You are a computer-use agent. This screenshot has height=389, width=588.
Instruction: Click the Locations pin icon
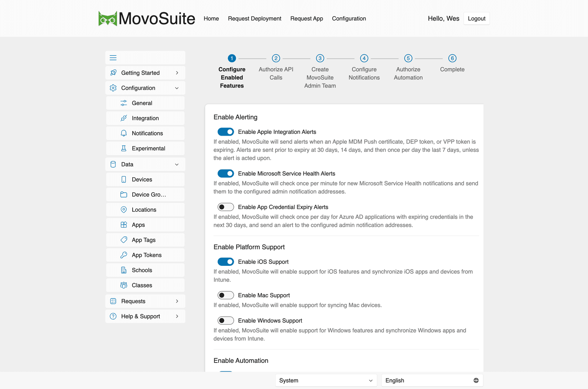124,210
